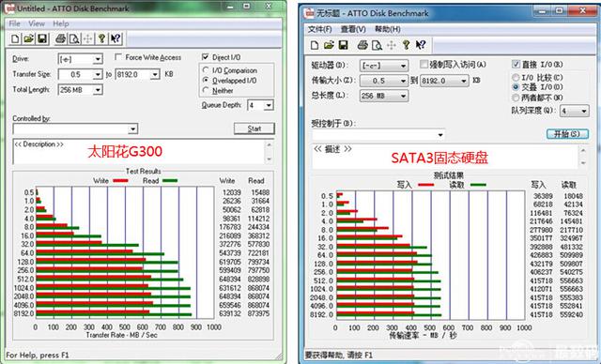The height and width of the screenshot is (364, 601).
Task: Click the move arrows icon in Untitled window
Action: [x=87, y=38]
